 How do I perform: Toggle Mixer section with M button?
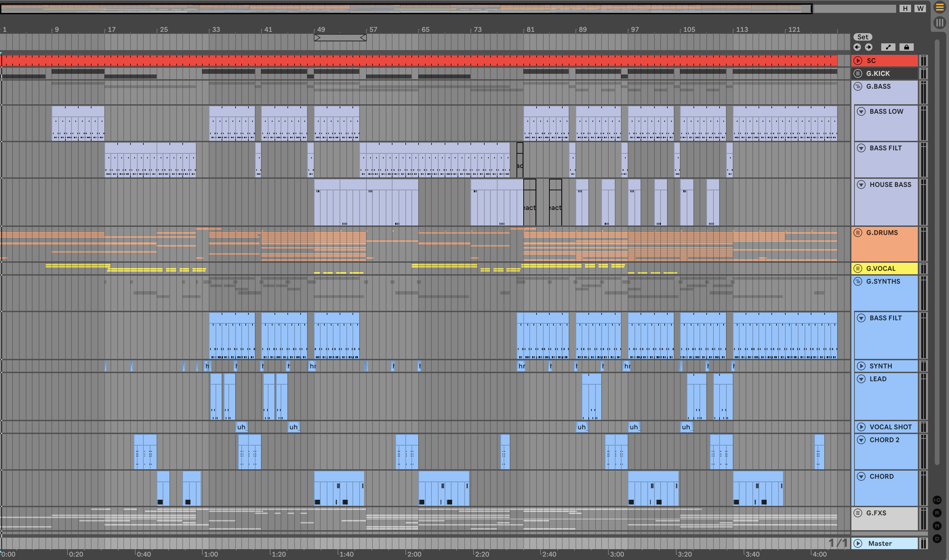(x=937, y=526)
